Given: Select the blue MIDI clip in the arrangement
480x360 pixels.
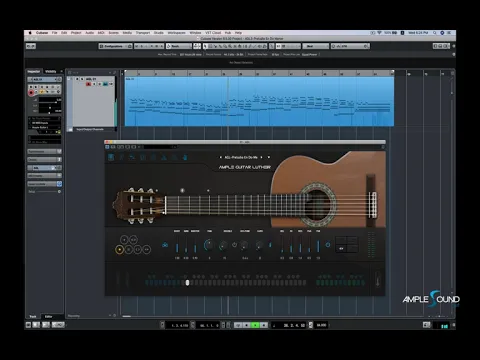Looking at the screenshot, I should (259, 101).
